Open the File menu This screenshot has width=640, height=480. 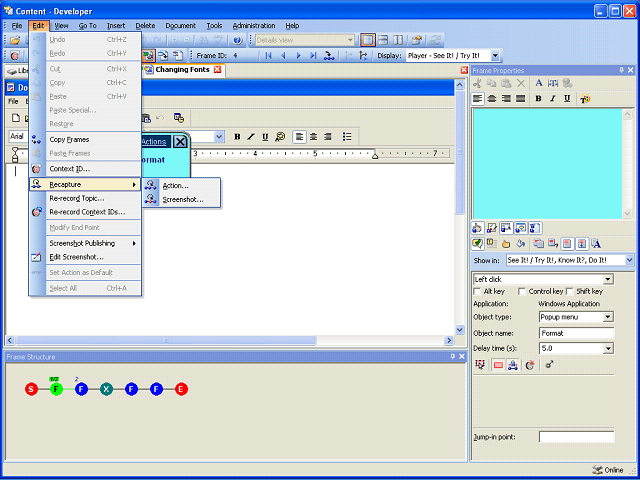(x=17, y=26)
